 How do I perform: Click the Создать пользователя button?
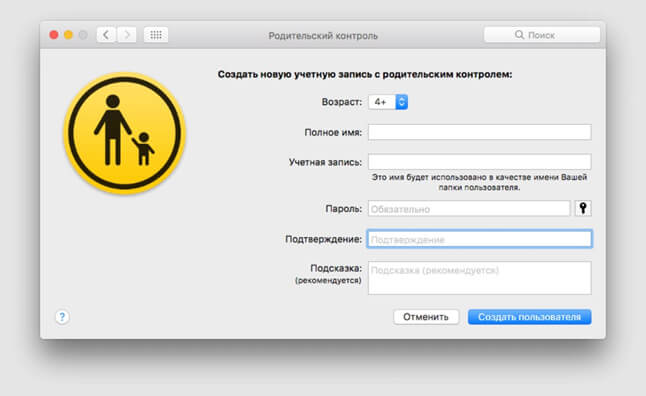click(x=529, y=317)
